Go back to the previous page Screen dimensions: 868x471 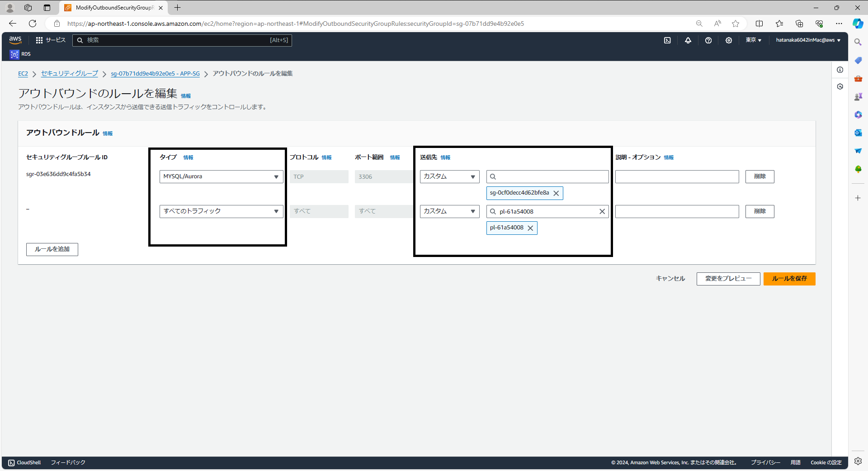13,24
